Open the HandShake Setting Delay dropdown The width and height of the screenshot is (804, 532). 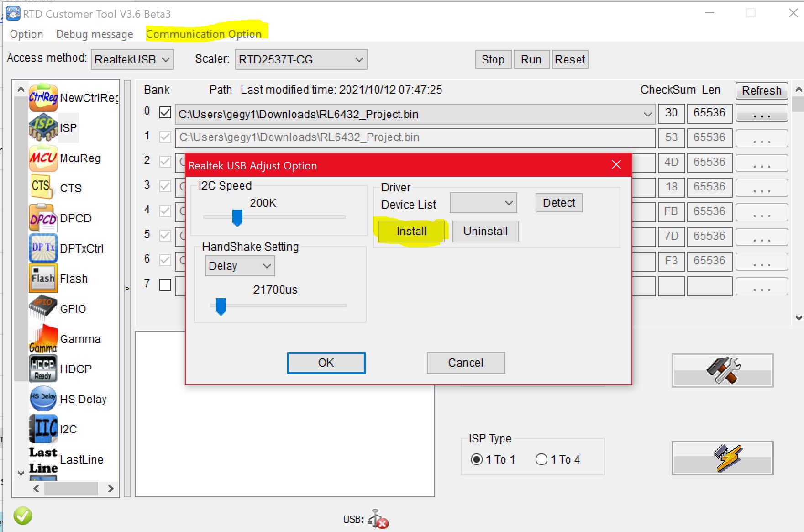coord(240,266)
